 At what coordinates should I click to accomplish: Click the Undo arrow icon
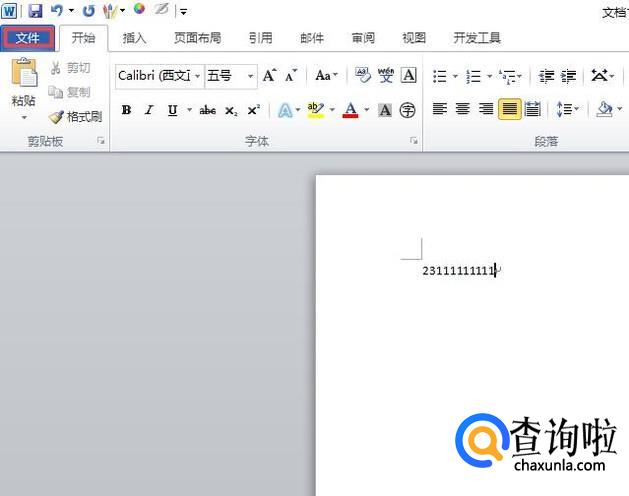click(x=57, y=10)
